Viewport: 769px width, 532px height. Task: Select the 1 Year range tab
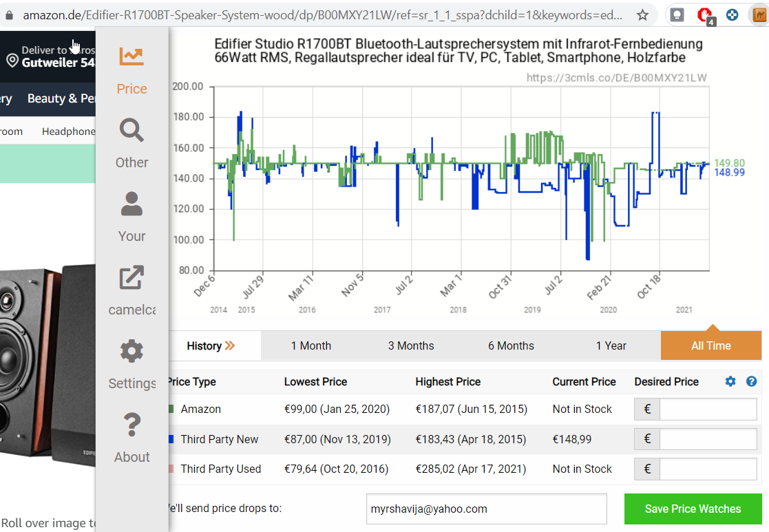click(611, 345)
